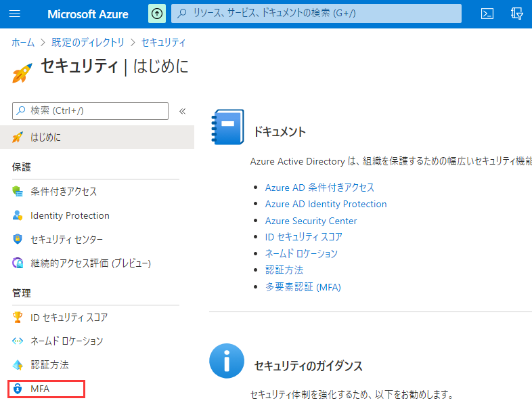Follow the 多要素認証 (MFA) document link
The height and width of the screenshot is (407, 532).
pyautogui.click(x=303, y=287)
